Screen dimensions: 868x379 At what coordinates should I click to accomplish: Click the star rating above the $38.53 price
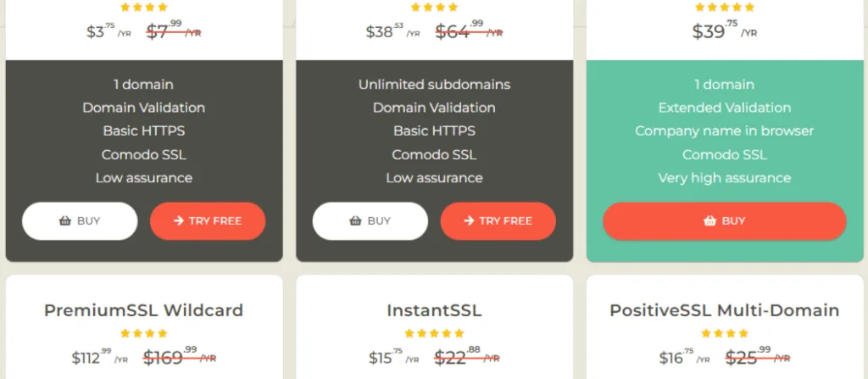(434, 7)
